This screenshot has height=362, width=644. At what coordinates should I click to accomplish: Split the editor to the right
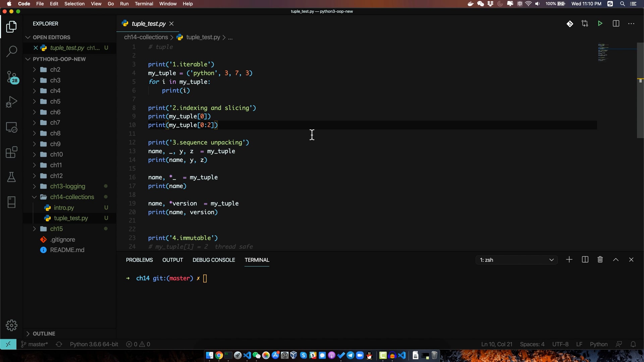pos(616,23)
